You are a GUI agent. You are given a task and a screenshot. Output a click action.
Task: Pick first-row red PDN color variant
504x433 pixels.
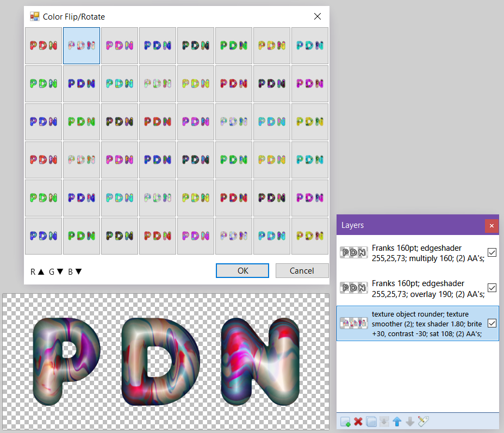43,46
